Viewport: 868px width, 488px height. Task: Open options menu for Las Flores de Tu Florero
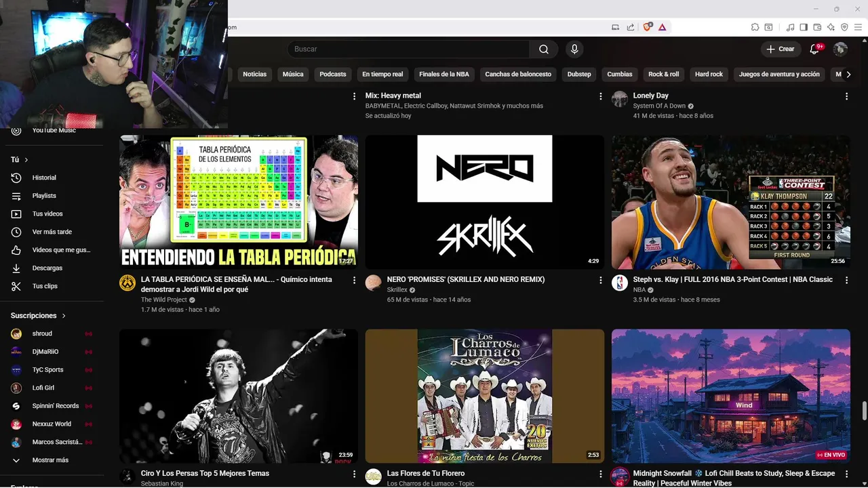click(x=600, y=474)
